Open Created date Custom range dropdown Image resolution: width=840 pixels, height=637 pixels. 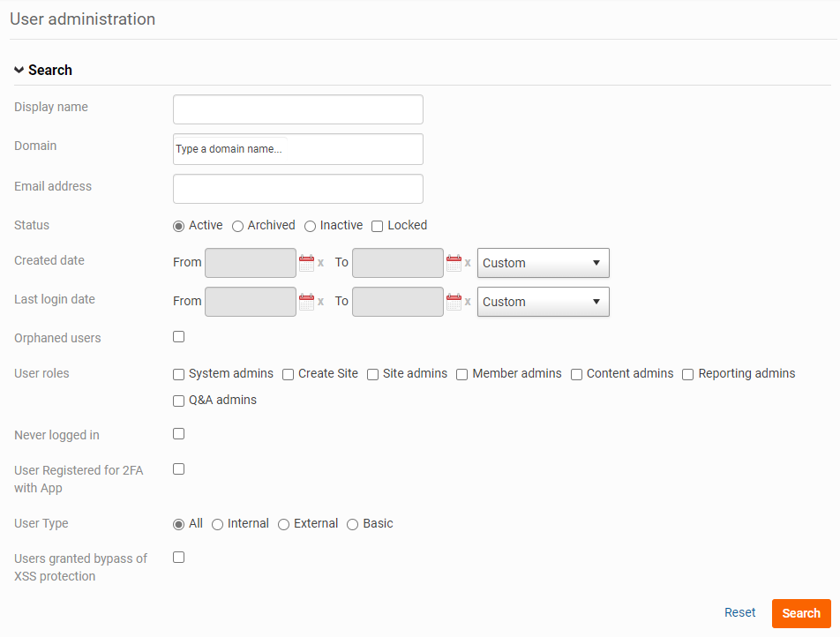click(x=543, y=263)
